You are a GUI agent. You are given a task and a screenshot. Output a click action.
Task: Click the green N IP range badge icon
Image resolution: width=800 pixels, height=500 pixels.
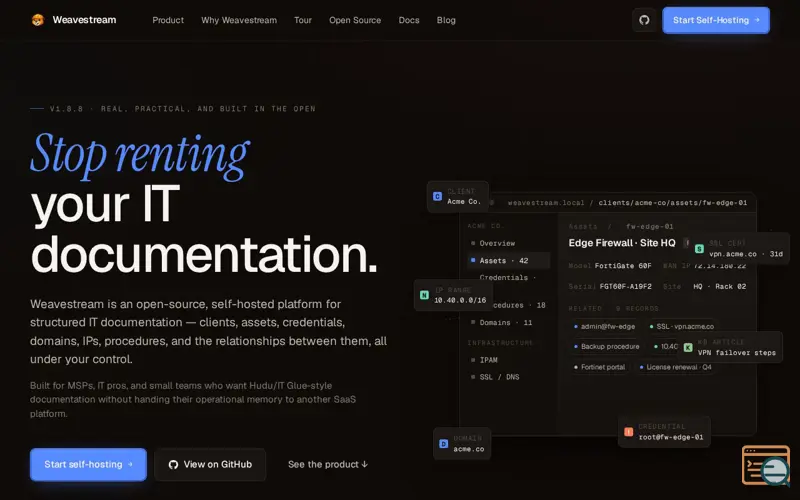424,295
